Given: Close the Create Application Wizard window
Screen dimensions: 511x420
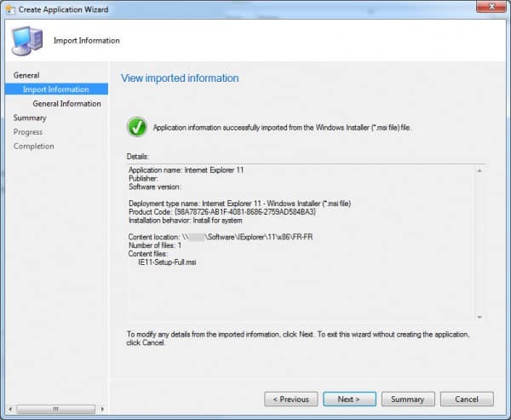Looking at the screenshot, I should click(491, 8).
